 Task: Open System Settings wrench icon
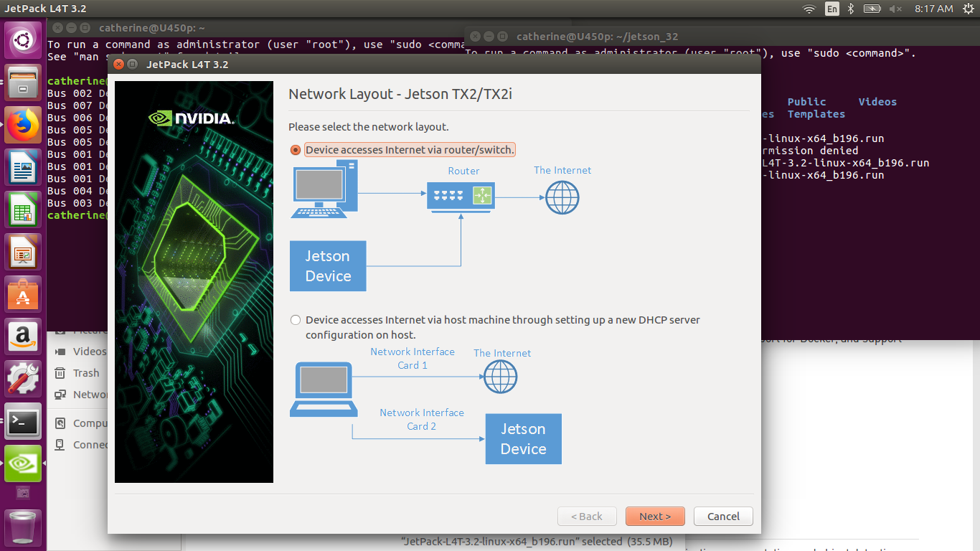click(23, 379)
